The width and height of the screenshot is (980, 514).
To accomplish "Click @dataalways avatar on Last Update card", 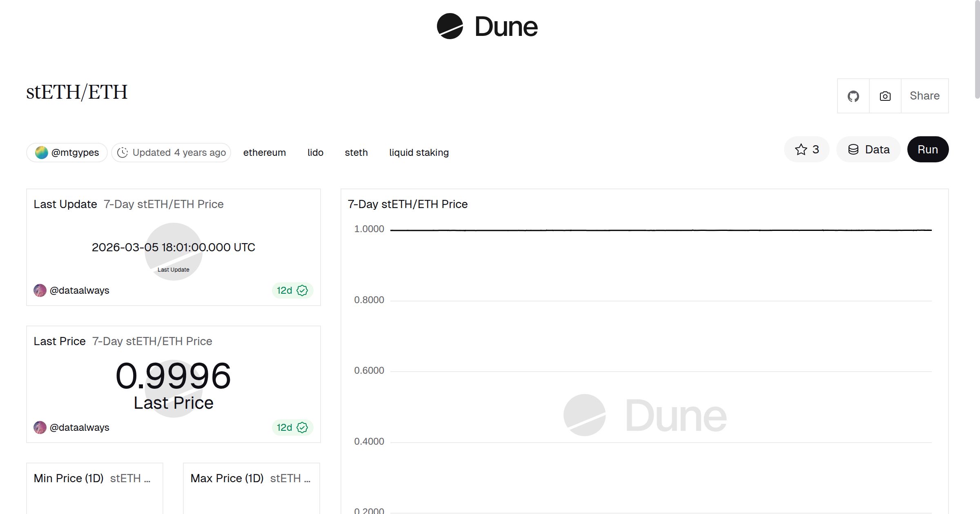I will (40, 290).
